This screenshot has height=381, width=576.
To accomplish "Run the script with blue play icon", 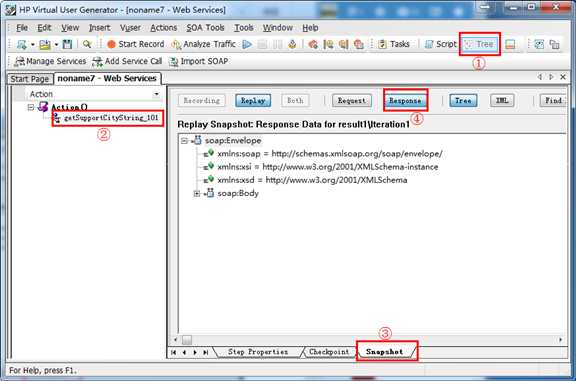I will [x=247, y=44].
